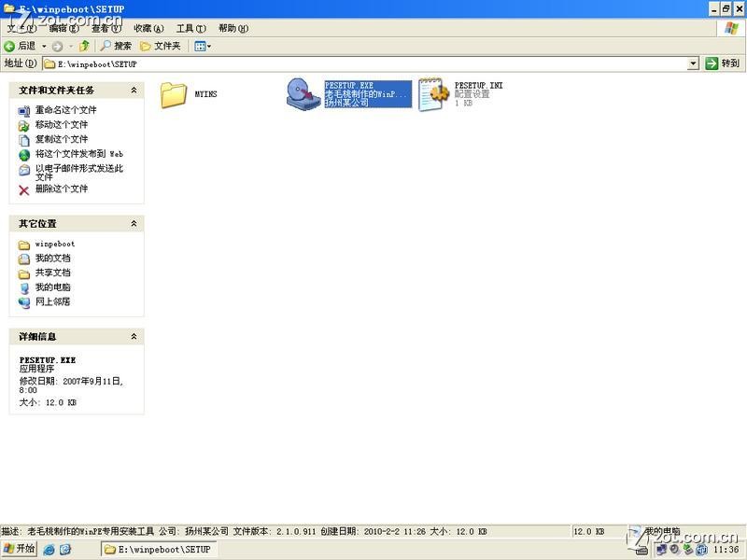Image resolution: width=747 pixels, height=560 pixels.
Task: Click the 开始 Start button on taskbar
Action: (19, 550)
